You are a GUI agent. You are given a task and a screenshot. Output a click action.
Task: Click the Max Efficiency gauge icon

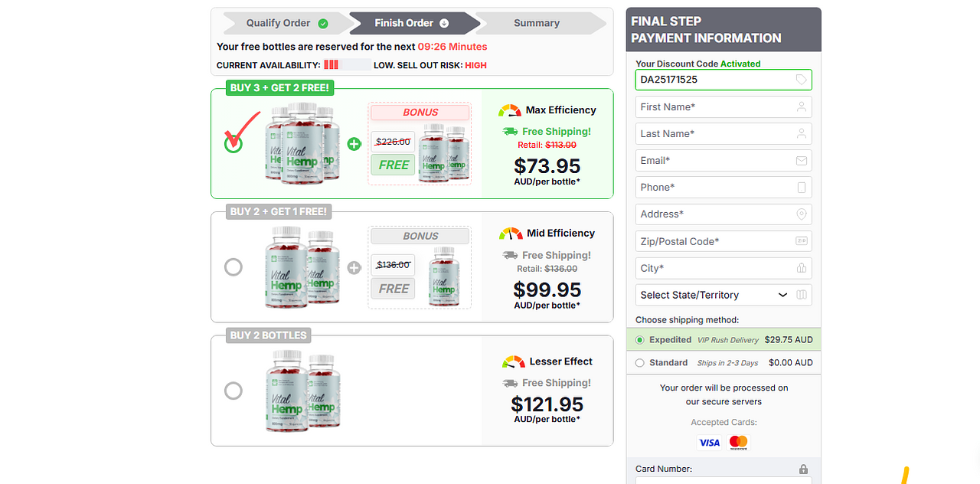coord(510,110)
